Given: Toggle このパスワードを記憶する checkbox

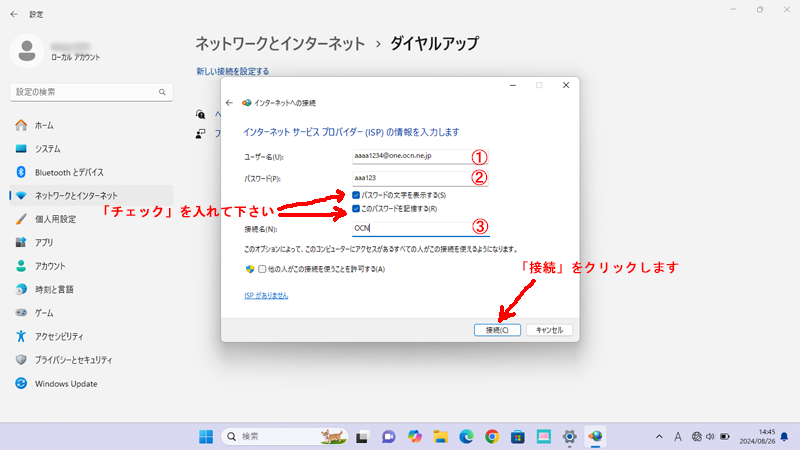Looking at the screenshot, I should (x=357, y=209).
